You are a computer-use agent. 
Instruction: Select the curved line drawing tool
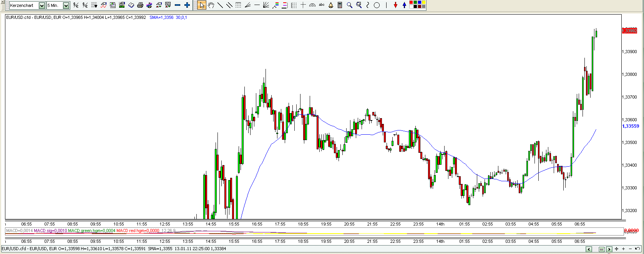(367, 5)
